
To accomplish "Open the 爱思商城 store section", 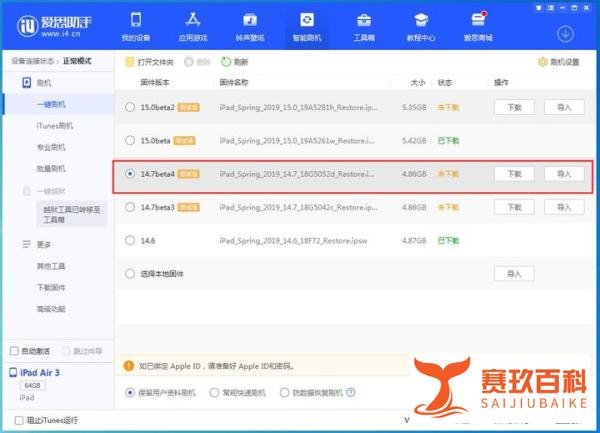I will [x=478, y=26].
